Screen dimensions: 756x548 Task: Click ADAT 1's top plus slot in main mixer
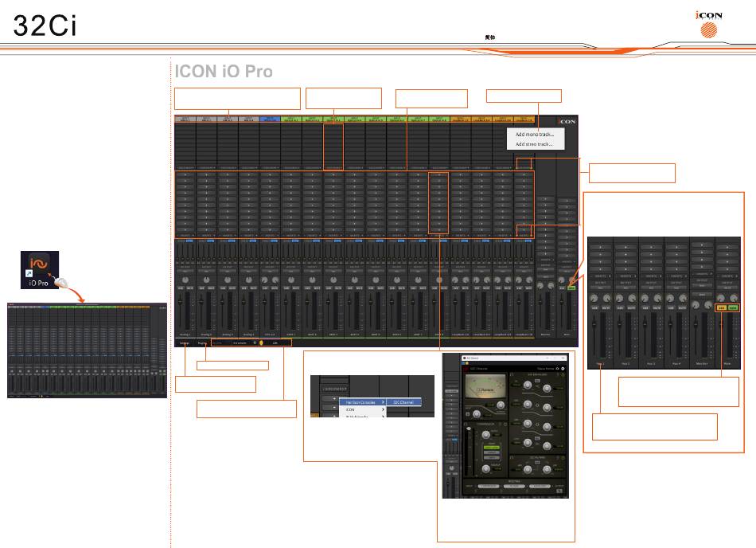[x=291, y=174]
